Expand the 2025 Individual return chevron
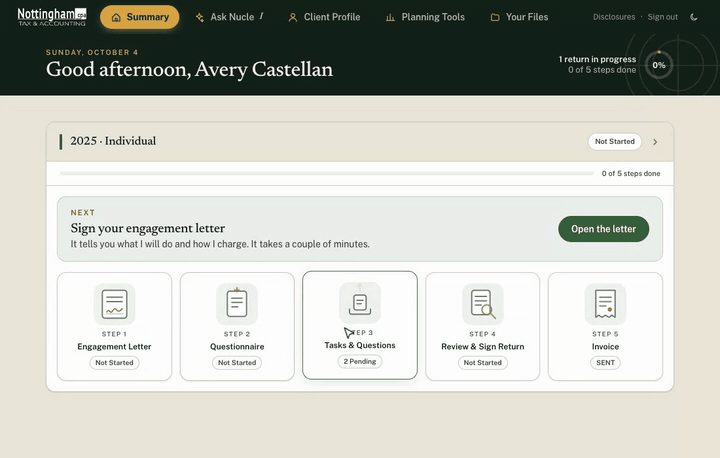The width and height of the screenshot is (720, 458). click(x=655, y=142)
